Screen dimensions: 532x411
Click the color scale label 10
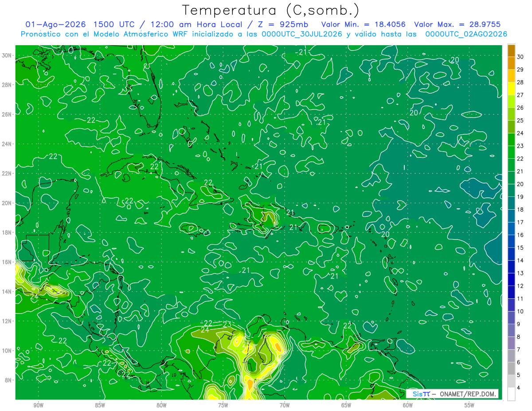[520, 312]
